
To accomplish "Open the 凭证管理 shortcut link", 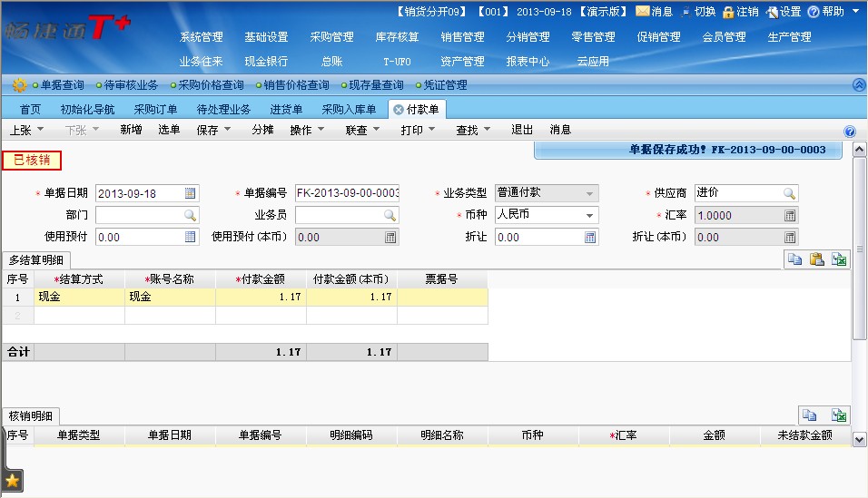I will (445, 85).
